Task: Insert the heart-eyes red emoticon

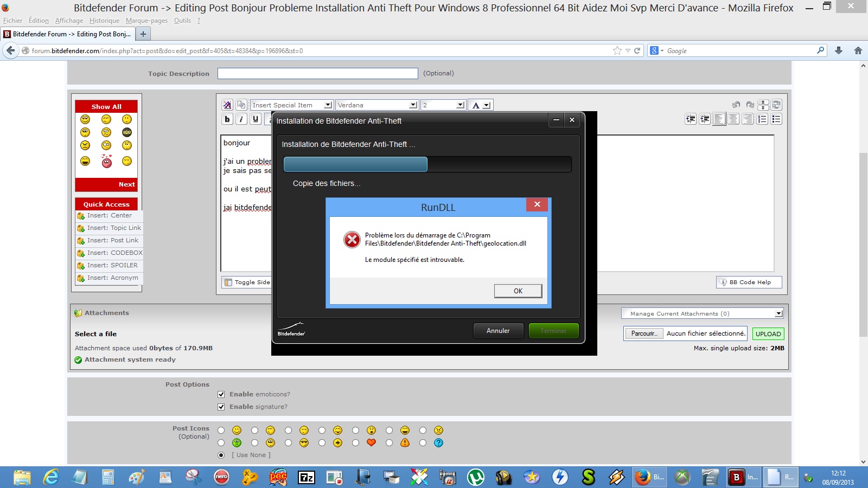Action: coord(106,161)
